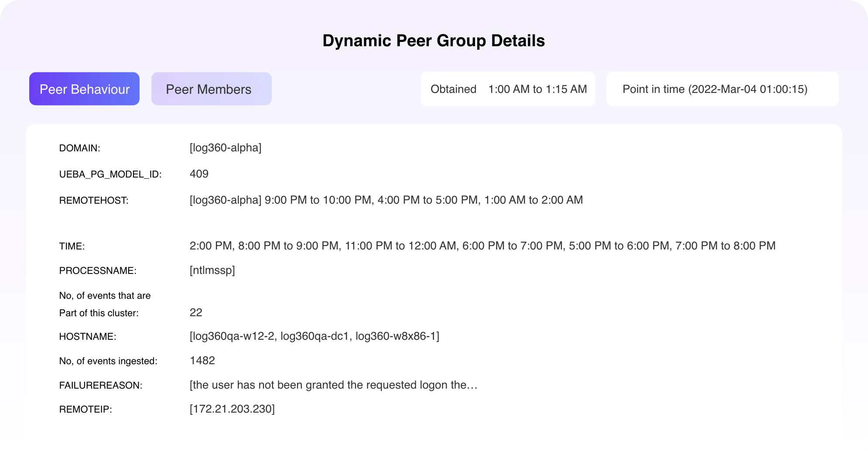Image resolution: width=868 pixels, height=468 pixels.
Task: Click the REMOTEHOST time ranges value
Action: [x=386, y=200]
